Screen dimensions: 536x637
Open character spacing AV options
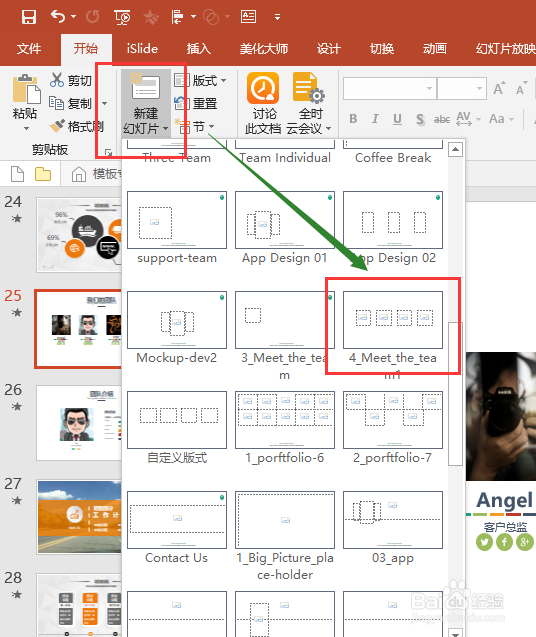click(x=468, y=119)
